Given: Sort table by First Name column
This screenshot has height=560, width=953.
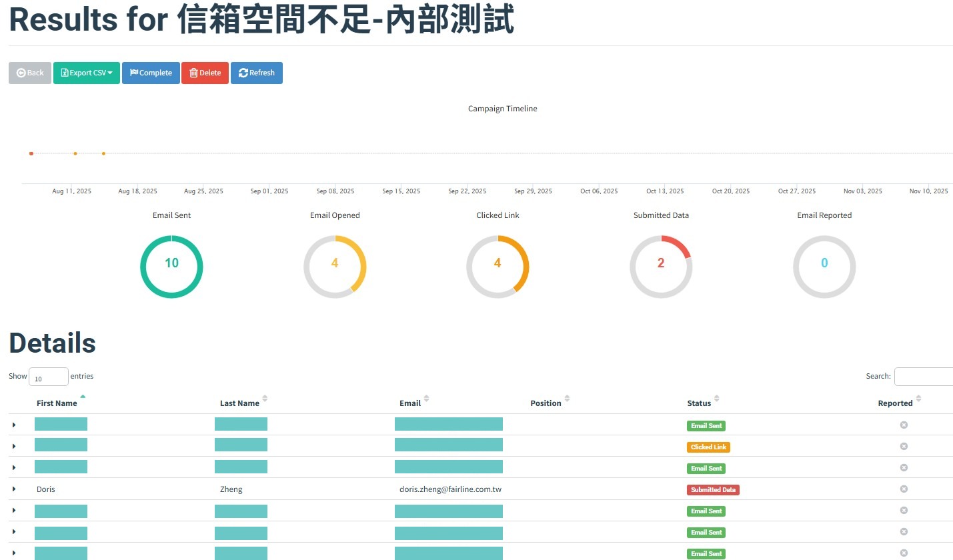Looking at the screenshot, I should pos(57,403).
